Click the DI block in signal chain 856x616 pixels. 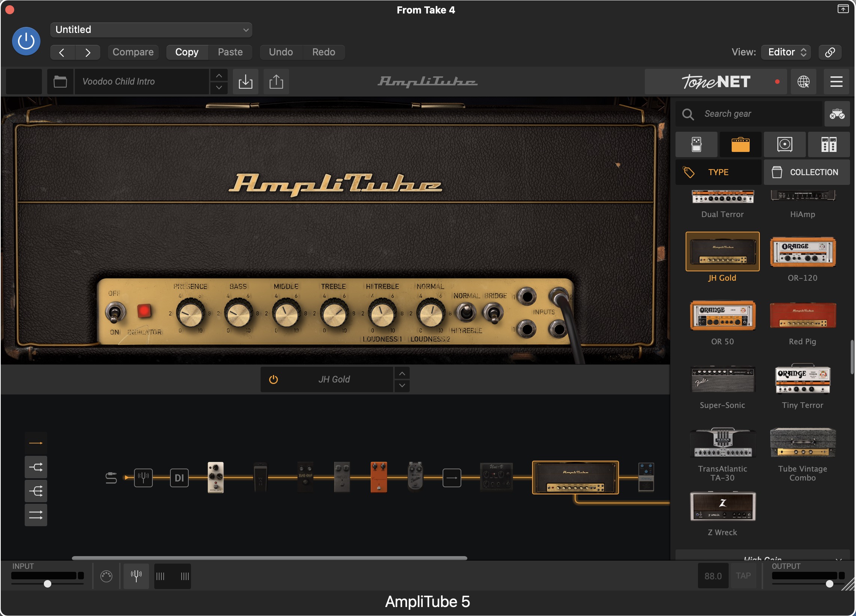[179, 478]
